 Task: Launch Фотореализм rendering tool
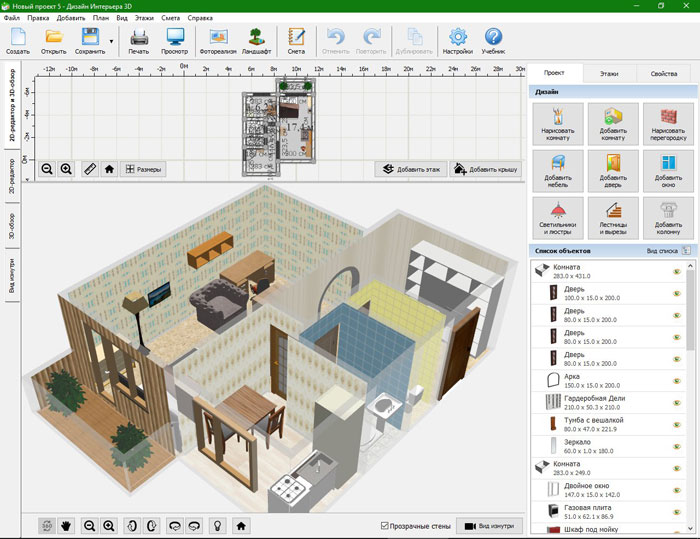point(218,41)
